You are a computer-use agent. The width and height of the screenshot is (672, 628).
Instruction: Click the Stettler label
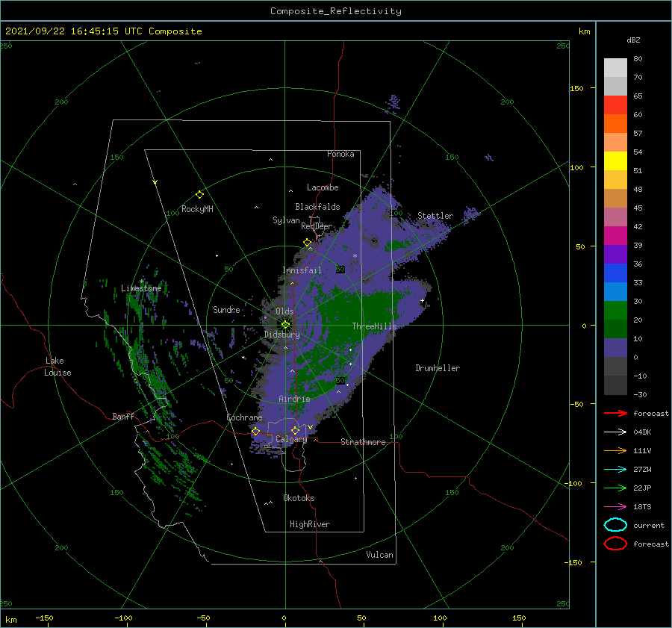(435, 216)
